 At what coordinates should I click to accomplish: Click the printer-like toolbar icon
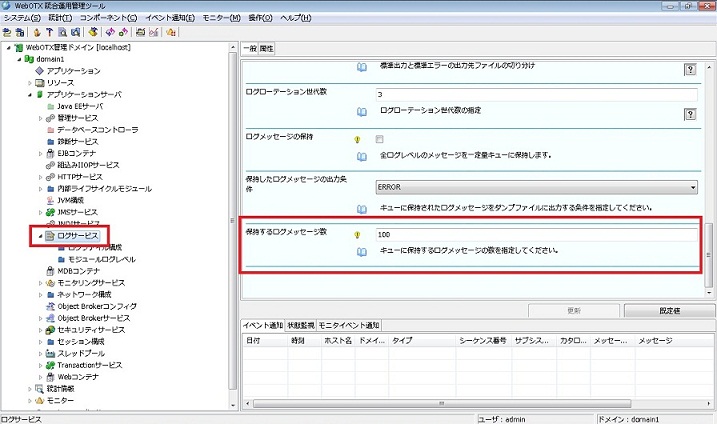pos(140,32)
